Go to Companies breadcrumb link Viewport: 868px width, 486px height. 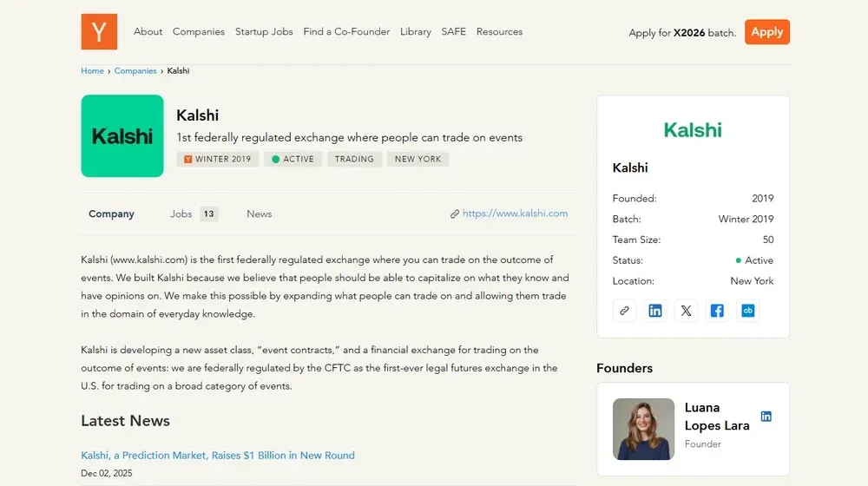click(135, 71)
